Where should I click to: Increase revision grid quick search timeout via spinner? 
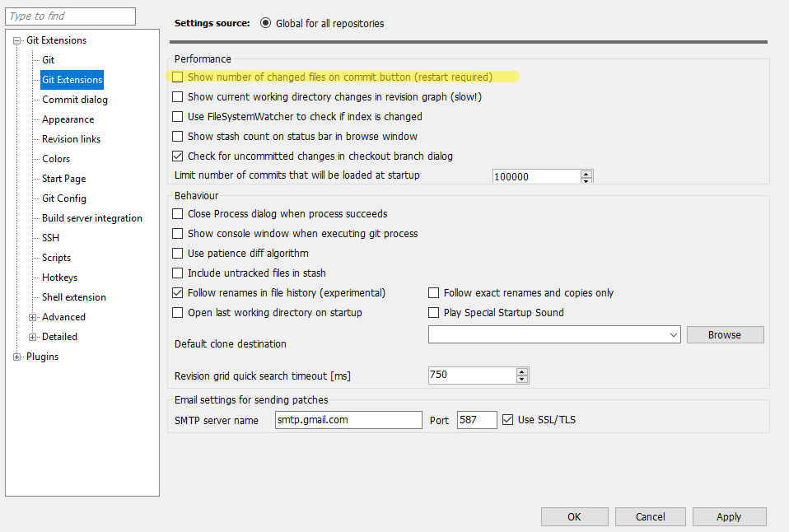pos(522,371)
